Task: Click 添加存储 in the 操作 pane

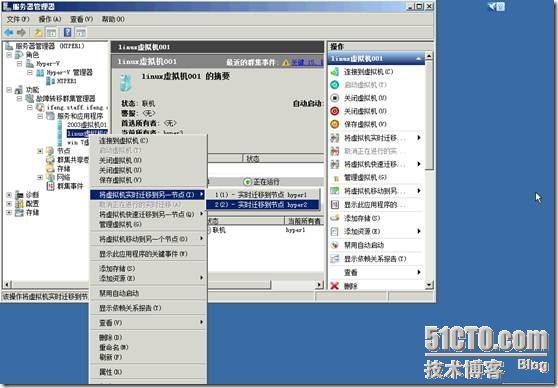Action: [362, 218]
